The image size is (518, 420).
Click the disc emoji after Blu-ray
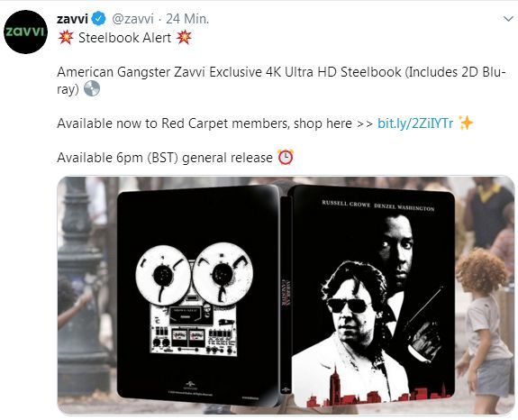pyautogui.click(x=92, y=89)
